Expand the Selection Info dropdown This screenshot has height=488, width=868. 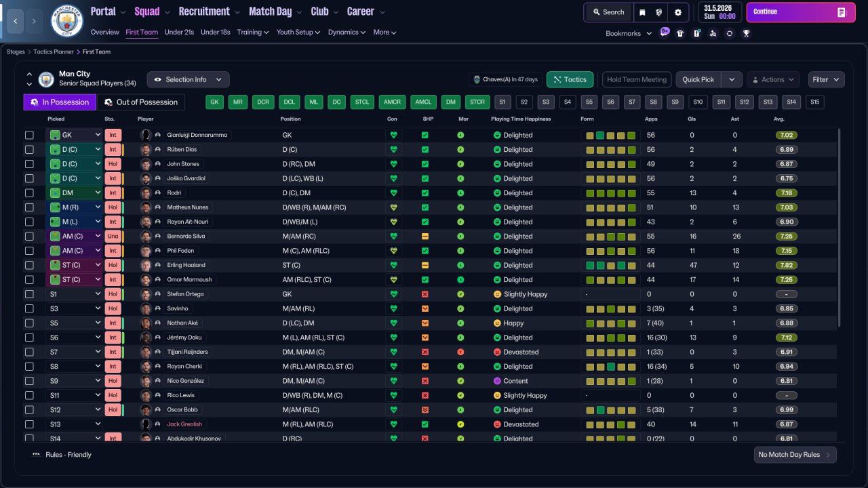point(188,79)
